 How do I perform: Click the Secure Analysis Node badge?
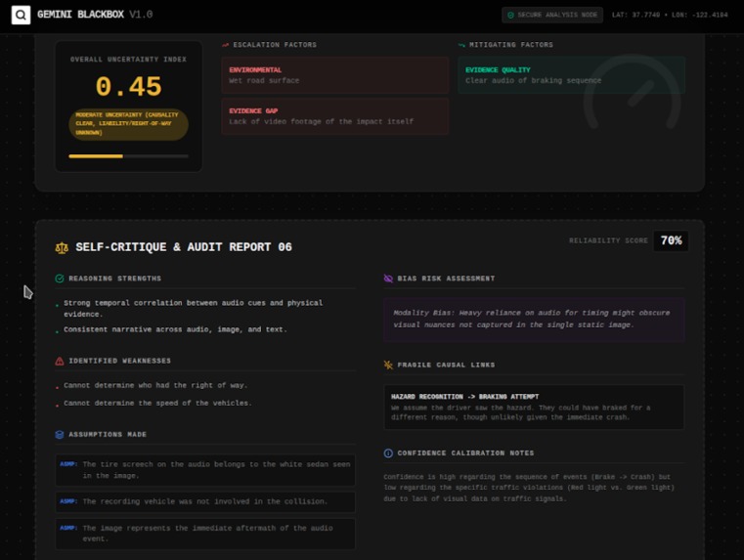pos(552,16)
